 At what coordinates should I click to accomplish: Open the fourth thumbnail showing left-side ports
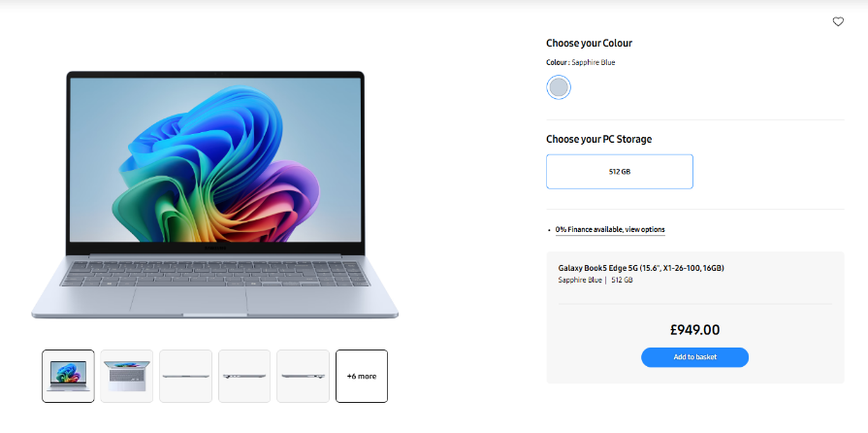click(x=244, y=376)
